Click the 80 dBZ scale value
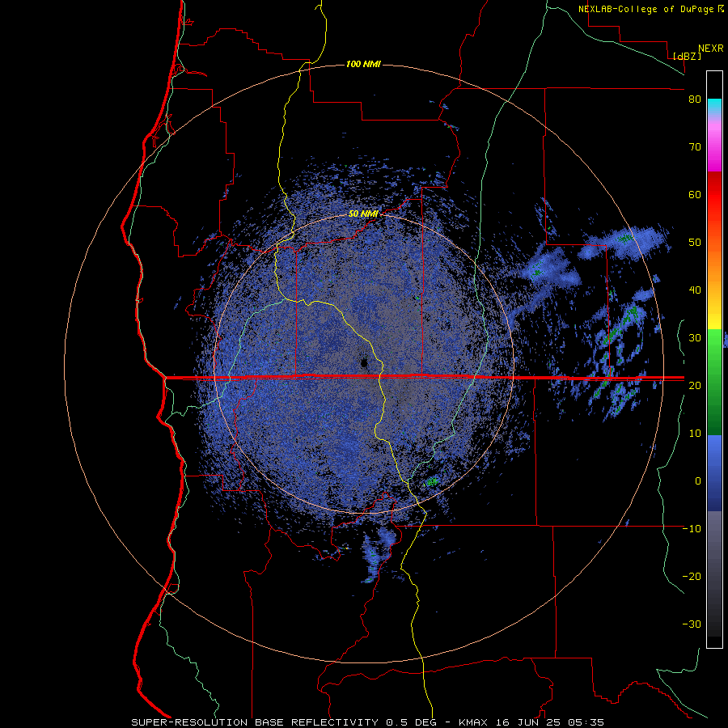Image resolution: width=728 pixels, height=728 pixels. point(695,99)
